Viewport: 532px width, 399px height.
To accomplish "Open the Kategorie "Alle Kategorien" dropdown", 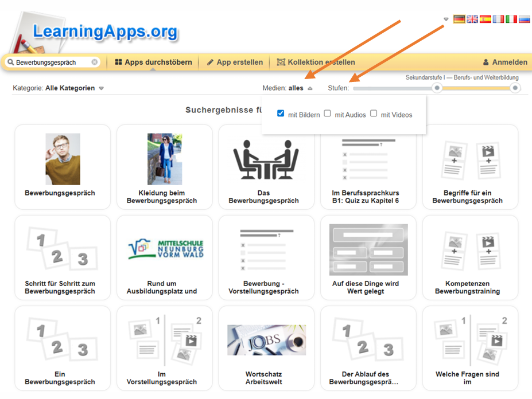I will click(74, 88).
